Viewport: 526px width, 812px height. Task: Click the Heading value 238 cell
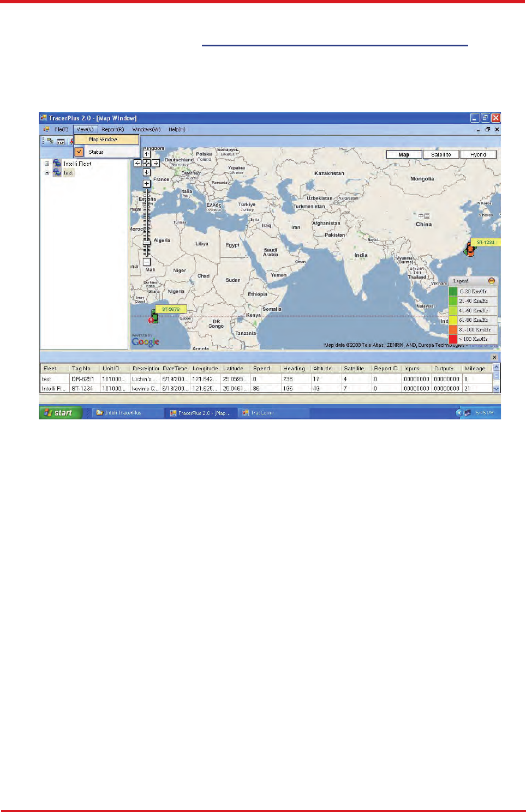[296, 379]
